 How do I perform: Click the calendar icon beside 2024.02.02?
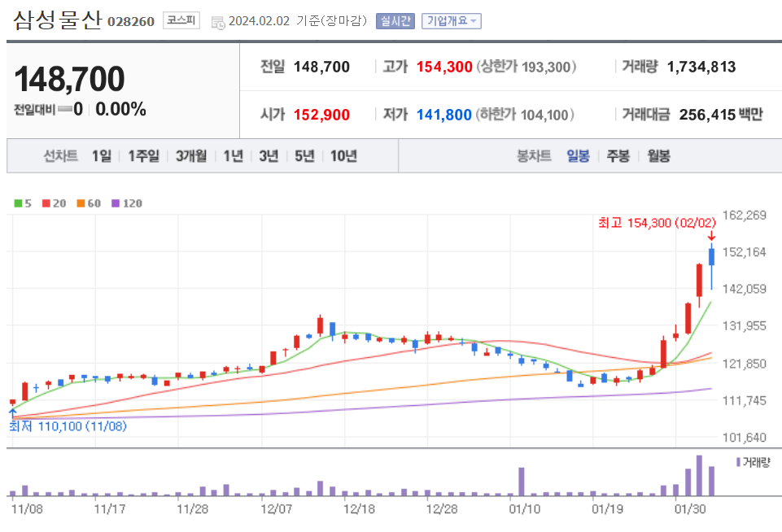tap(218, 22)
